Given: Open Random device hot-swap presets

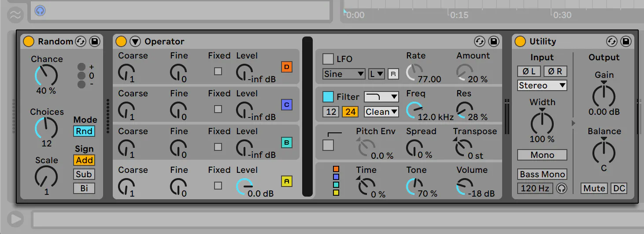Looking at the screenshot, I should click(80, 41).
